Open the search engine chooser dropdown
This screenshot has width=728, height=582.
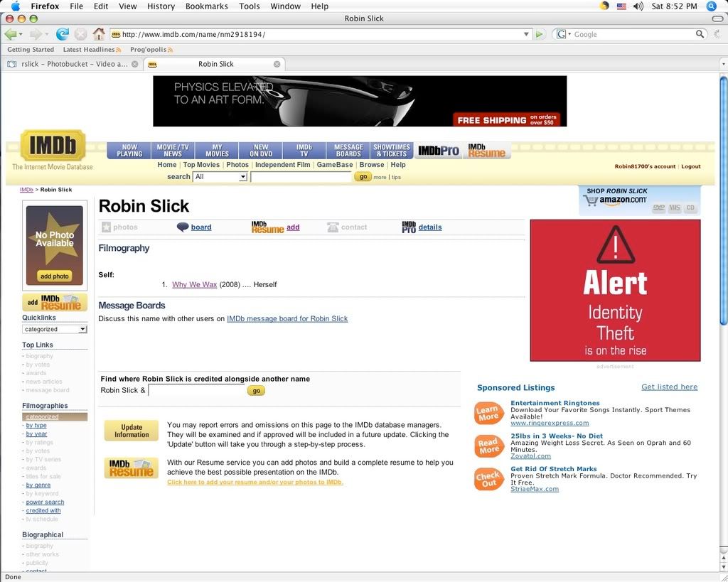click(x=563, y=34)
